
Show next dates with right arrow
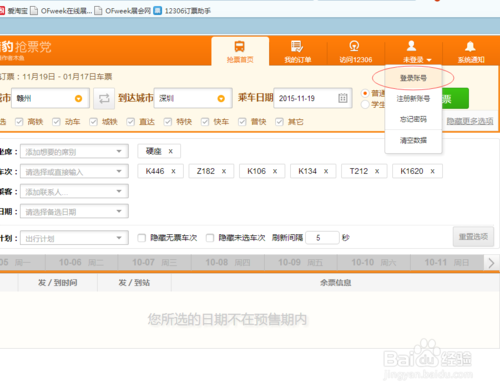pyautogui.click(x=491, y=263)
